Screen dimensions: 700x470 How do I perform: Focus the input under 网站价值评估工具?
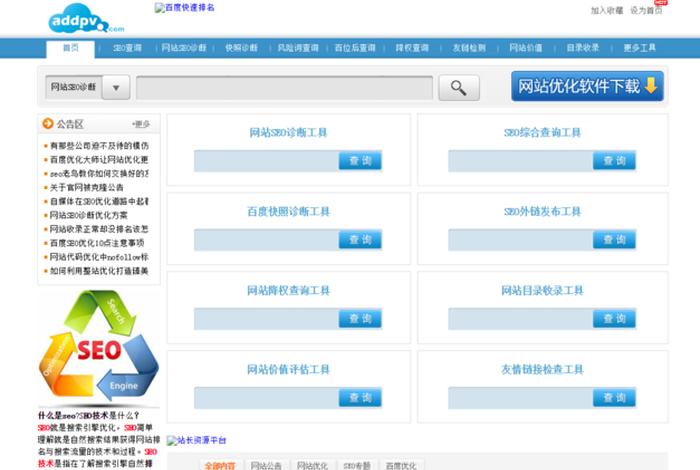267,398
